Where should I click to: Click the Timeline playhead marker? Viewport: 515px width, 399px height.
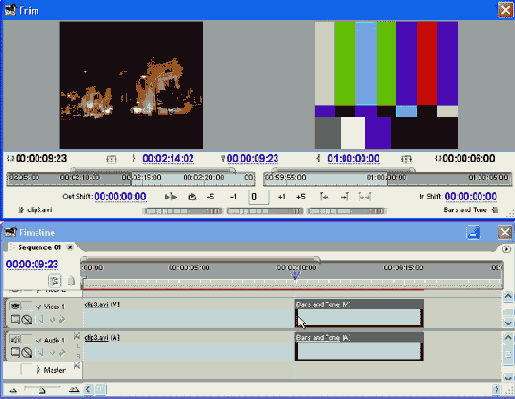tap(295, 276)
